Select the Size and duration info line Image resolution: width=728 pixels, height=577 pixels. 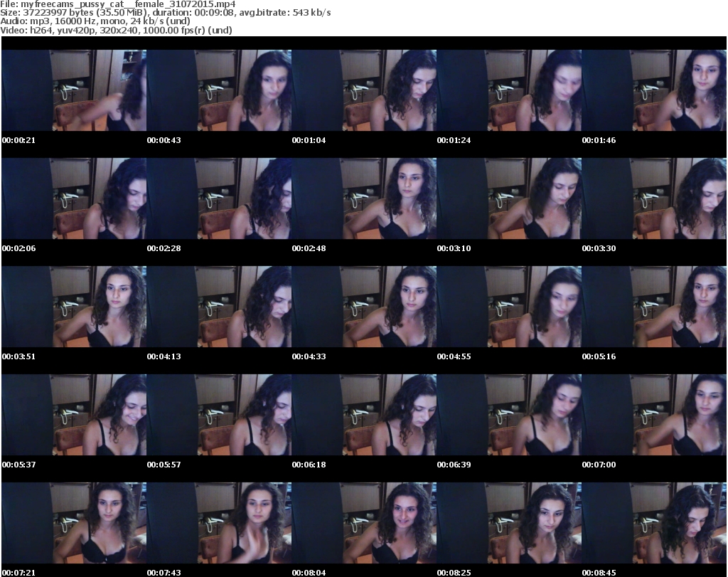tap(165, 13)
